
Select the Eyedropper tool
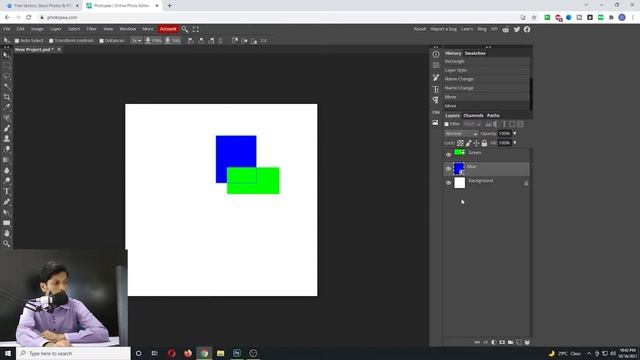tap(7, 107)
